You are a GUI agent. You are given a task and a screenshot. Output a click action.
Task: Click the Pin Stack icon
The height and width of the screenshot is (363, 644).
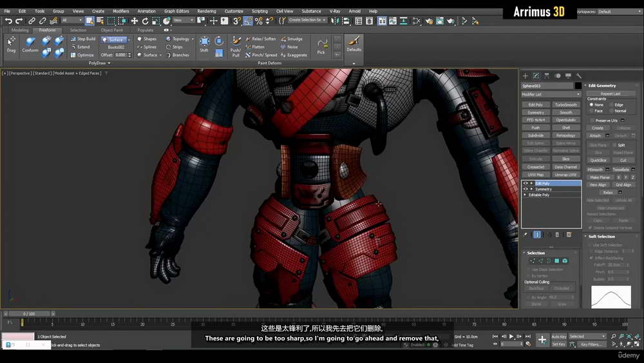(x=526, y=234)
